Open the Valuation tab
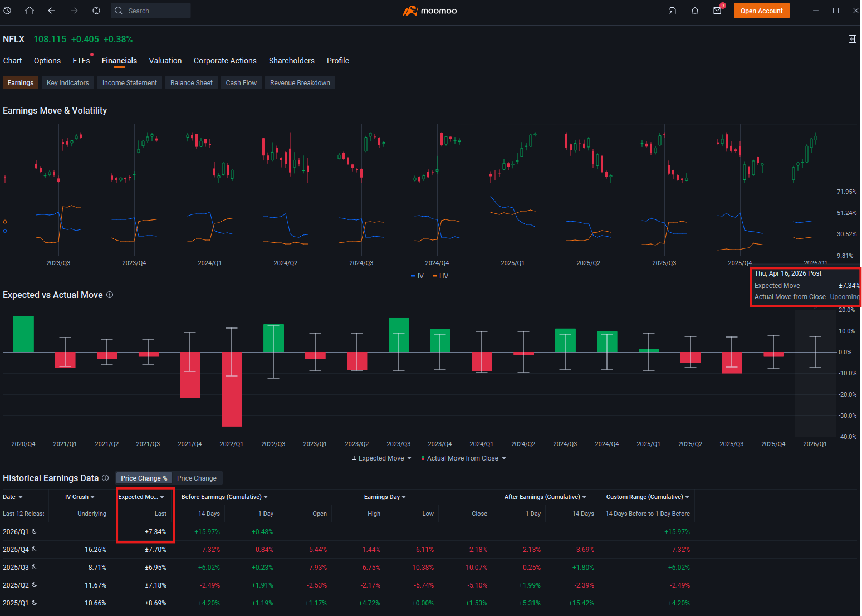862x616 pixels. pos(165,61)
